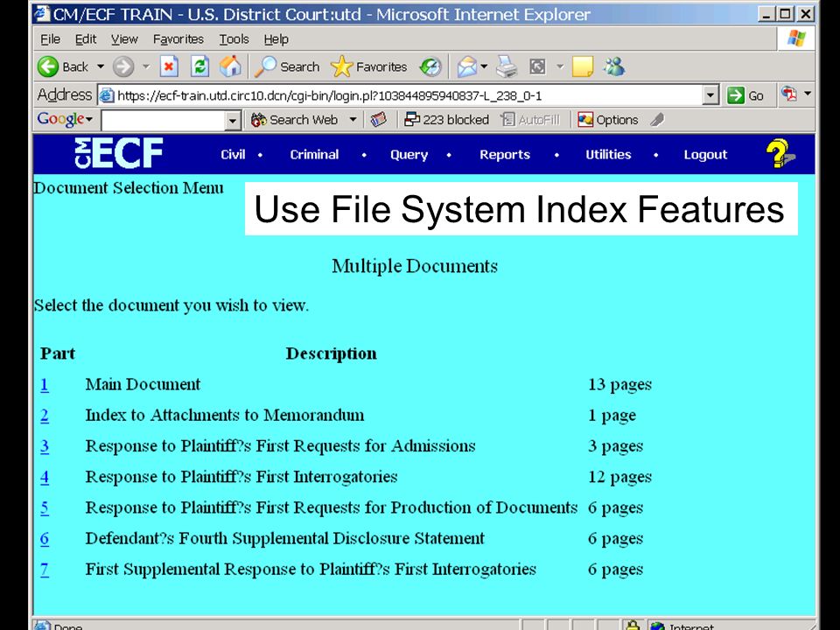Click the page icon in address bar
This screenshot has width=840, height=630.
pos(107,95)
